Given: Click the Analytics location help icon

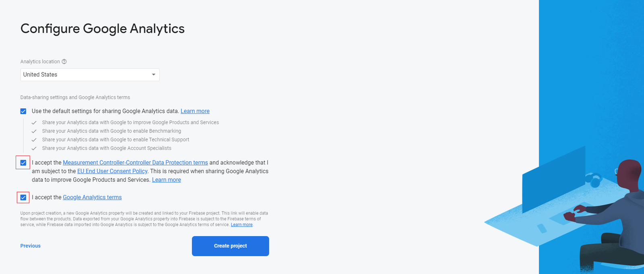Looking at the screenshot, I should [x=64, y=62].
